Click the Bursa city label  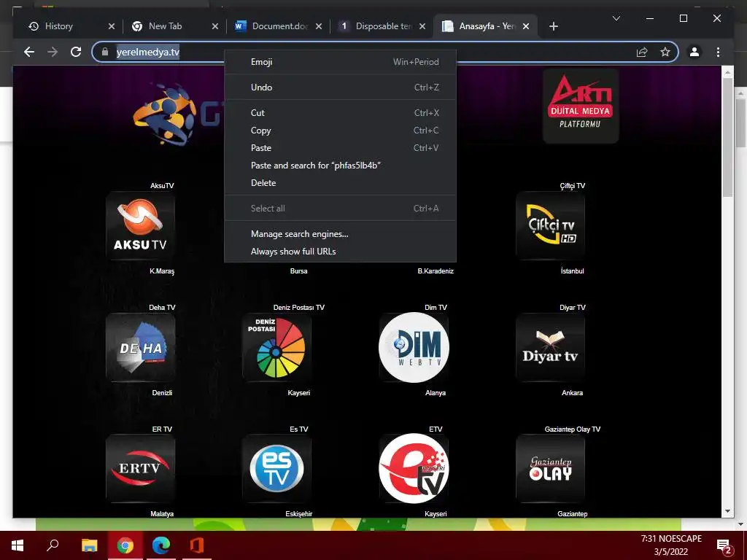tap(298, 271)
